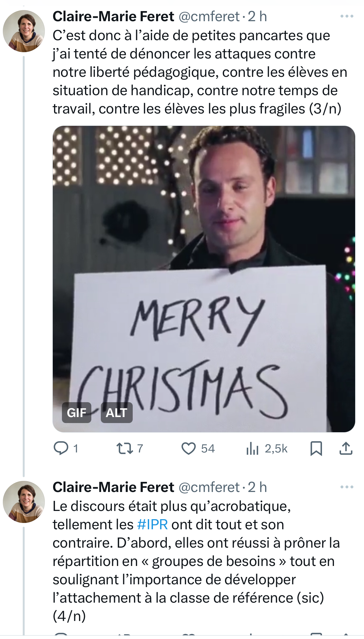Click the @cmferet handle on the second tweet
The width and height of the screenshot is (364, 639).
tap(209, 487)
